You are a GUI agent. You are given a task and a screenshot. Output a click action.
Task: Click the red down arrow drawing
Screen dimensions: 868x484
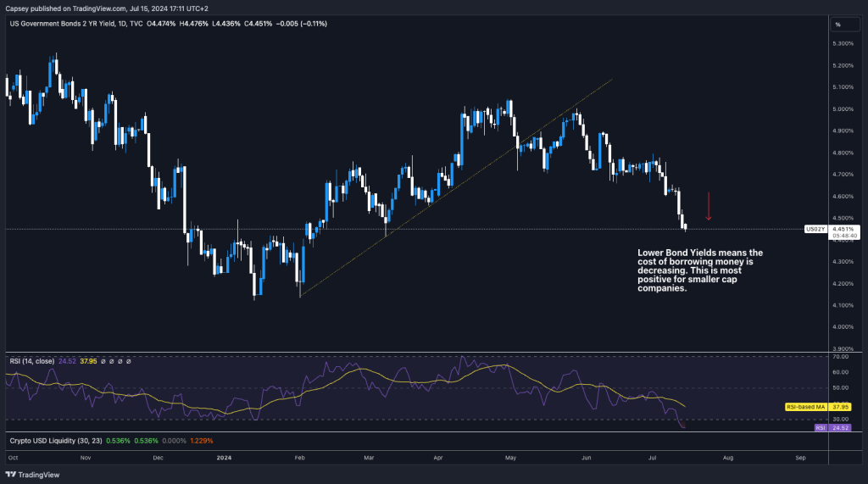(x=708, y=206)
